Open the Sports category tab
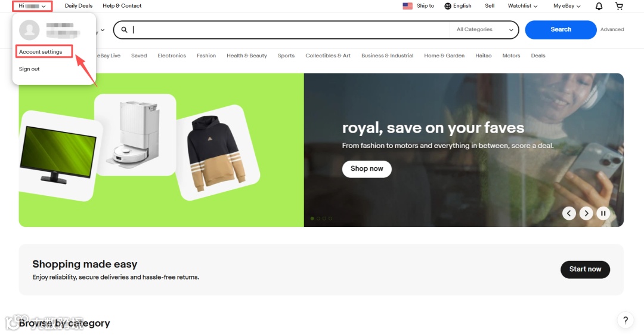 click(286, 56)
